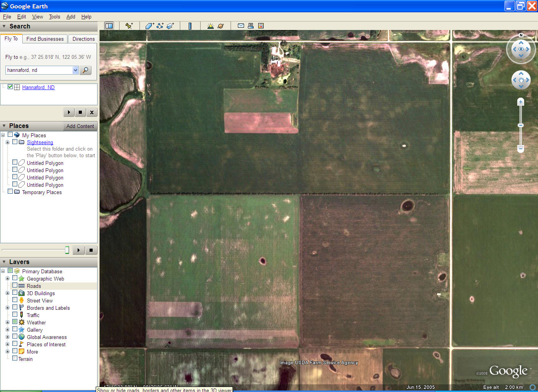The width and height of the screenshot is (538, 392).
Task: Open the Hannaford, ND result link
Action: coord(38,87)
